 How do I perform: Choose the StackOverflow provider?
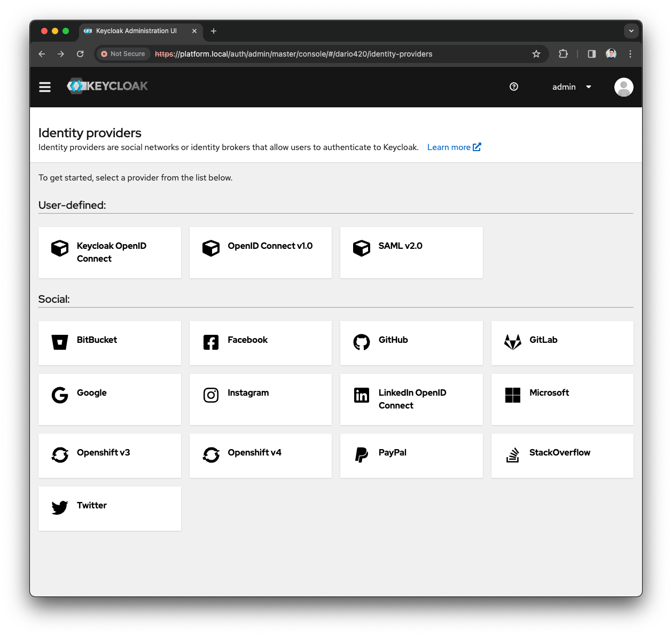pos(561,455)
